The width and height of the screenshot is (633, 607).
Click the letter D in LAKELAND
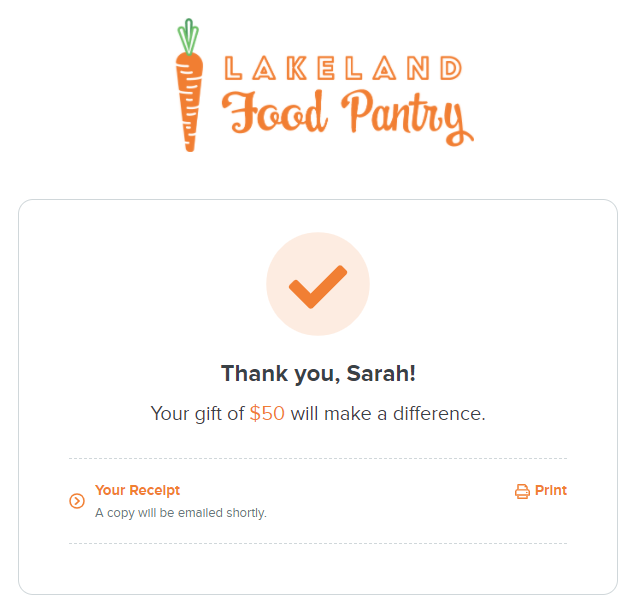click(x=451, y=68)
